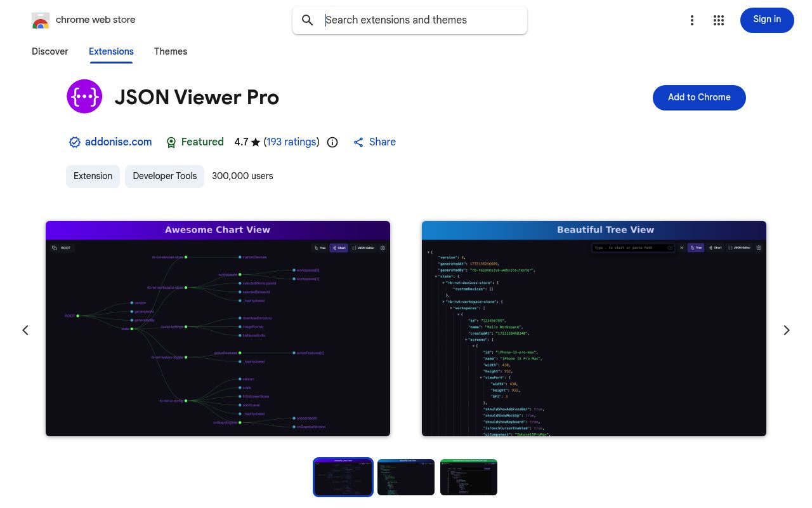The image size is (812, 508).
Task: Open the three-dot options menu
Action: pyautogui.click(x=692, y=20)
